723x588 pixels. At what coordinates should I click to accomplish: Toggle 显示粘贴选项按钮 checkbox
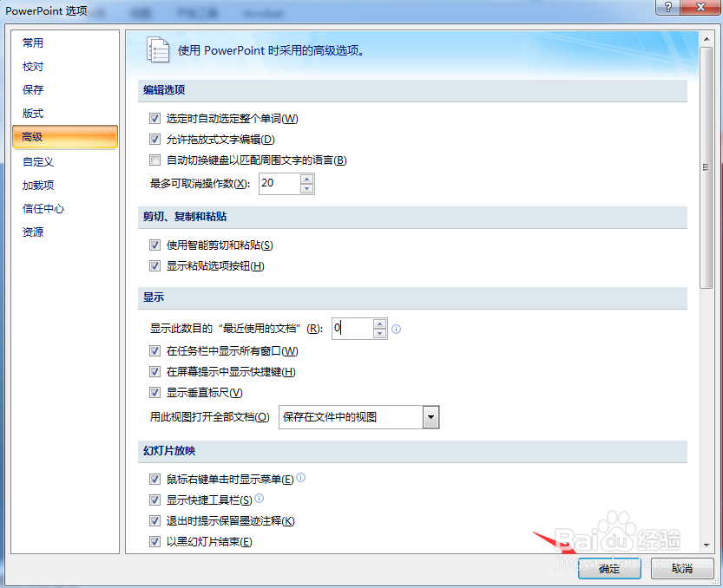click(154, 266)
